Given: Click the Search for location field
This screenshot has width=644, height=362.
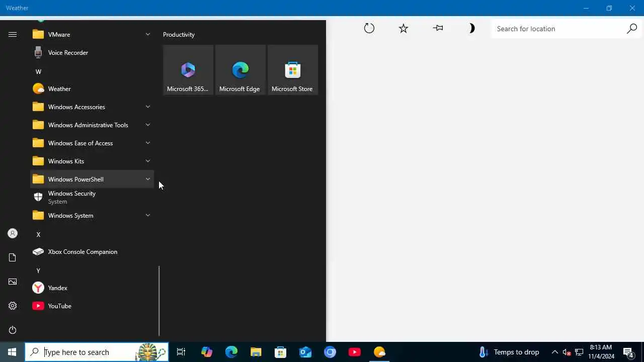Looking at the screenshot, I should [558, 29].
